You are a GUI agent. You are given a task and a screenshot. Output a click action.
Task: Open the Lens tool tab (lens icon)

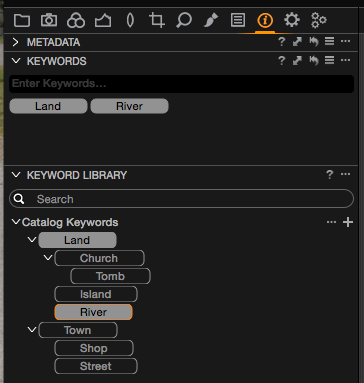130,20
